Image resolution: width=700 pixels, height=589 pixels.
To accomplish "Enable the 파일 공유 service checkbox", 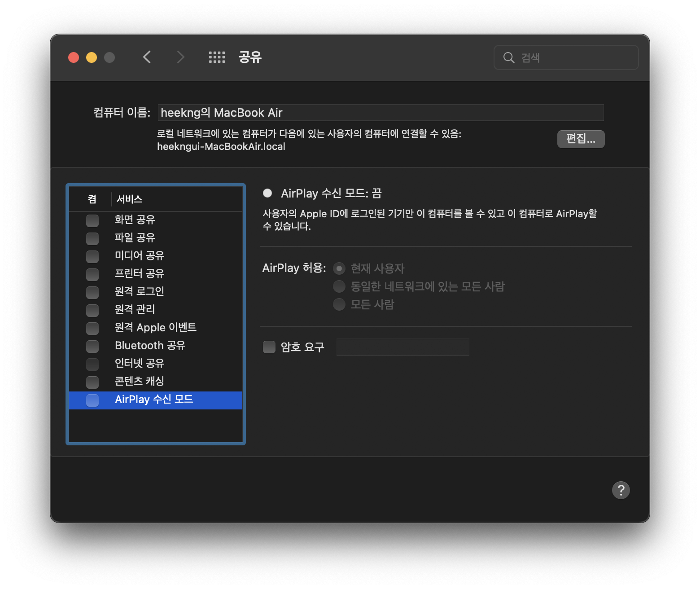I will pos(92,238).
